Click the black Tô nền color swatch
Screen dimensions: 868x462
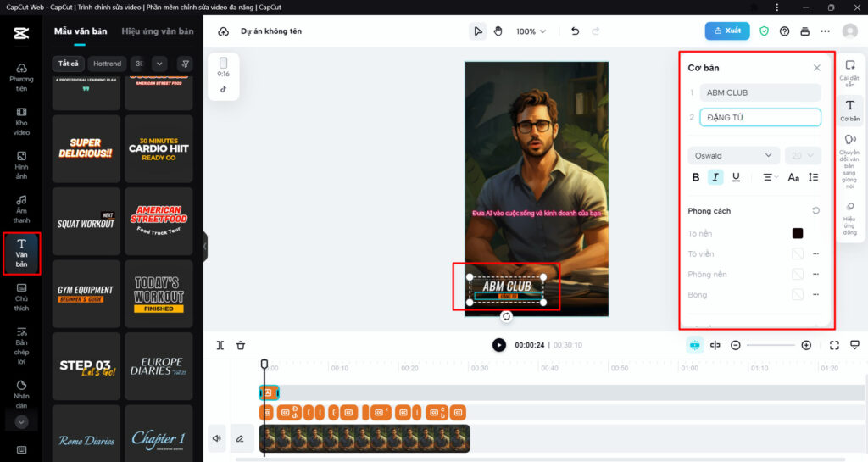pos(797,233)
